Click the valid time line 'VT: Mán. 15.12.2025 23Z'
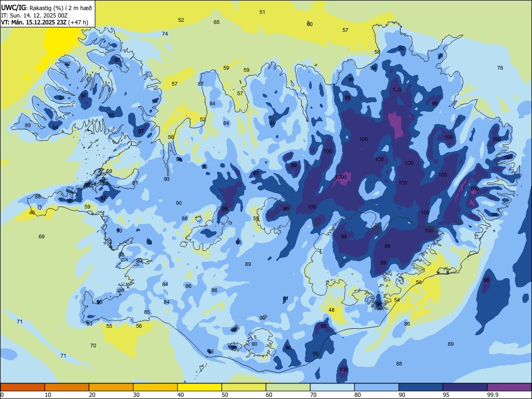Image resolution: width=532 pixels, height=399 pixels. [34, 22]
